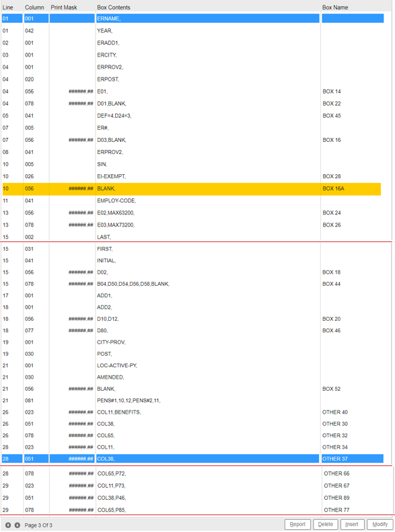Select the LOC-ACTIVE-PY row

(x=192, y=365)
